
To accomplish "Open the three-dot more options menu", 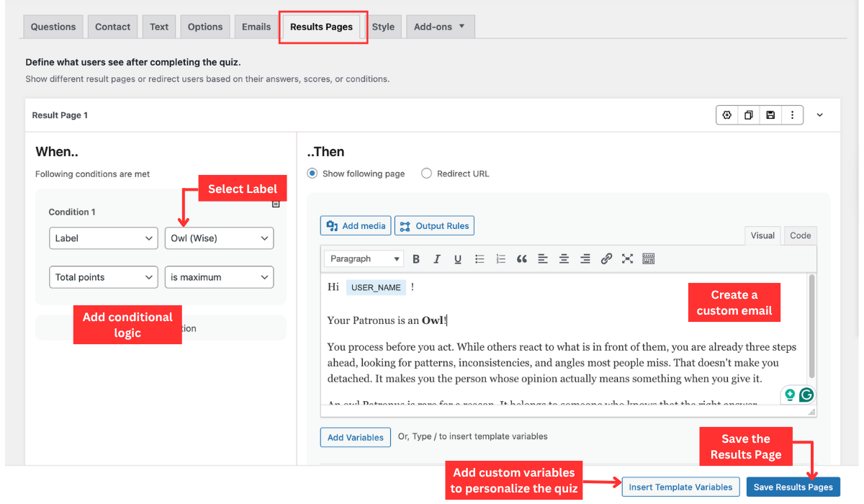I will tap(792, 115).
